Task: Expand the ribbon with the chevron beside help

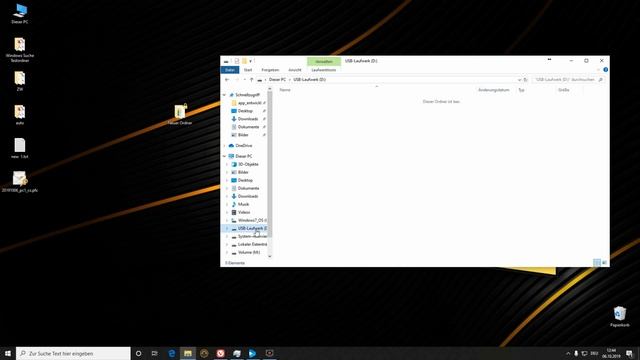Action: point(599,70)
